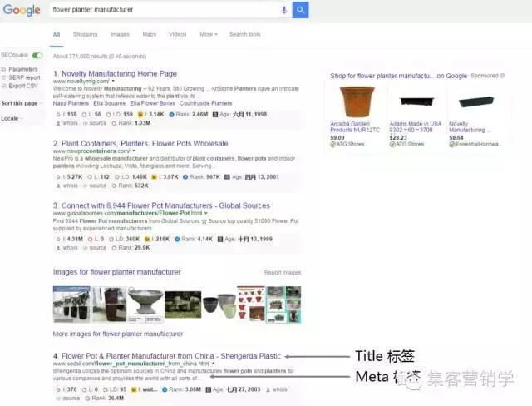532x406 pixels.
Task: Select the All tab
Action: [57, 34]
